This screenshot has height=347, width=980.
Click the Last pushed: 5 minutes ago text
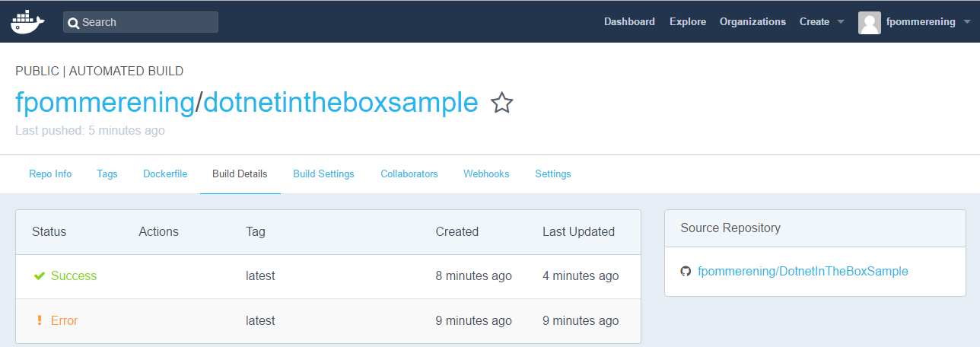(x=90, y=131)
